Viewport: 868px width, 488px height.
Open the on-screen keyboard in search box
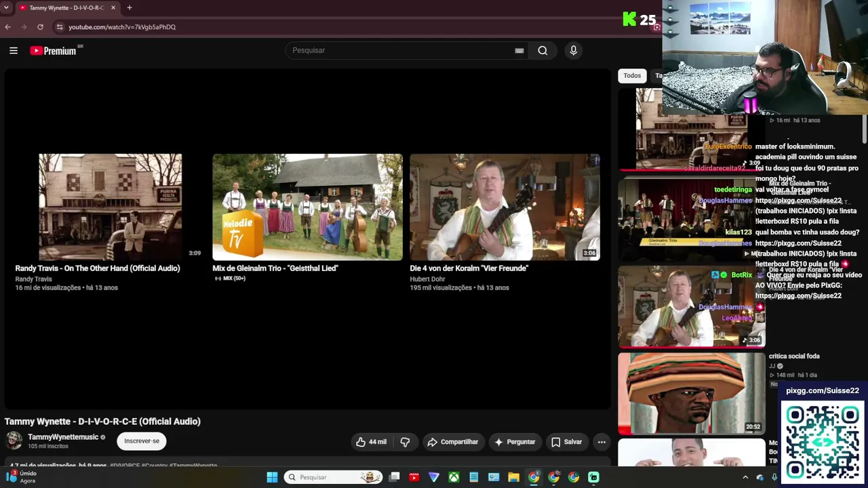519,50
